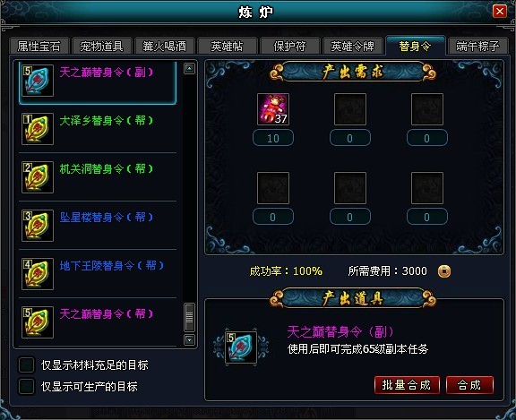Select the 天之巅替身令（副）blue token icon
Image resolution: width=516 pixels, height=420 pixels.
(x=38, y=81)
